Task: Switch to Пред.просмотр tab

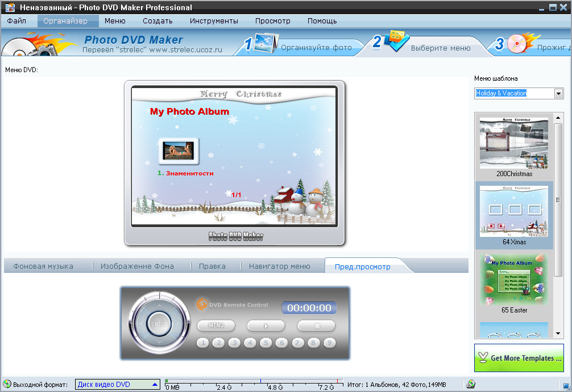Action: 363,266
